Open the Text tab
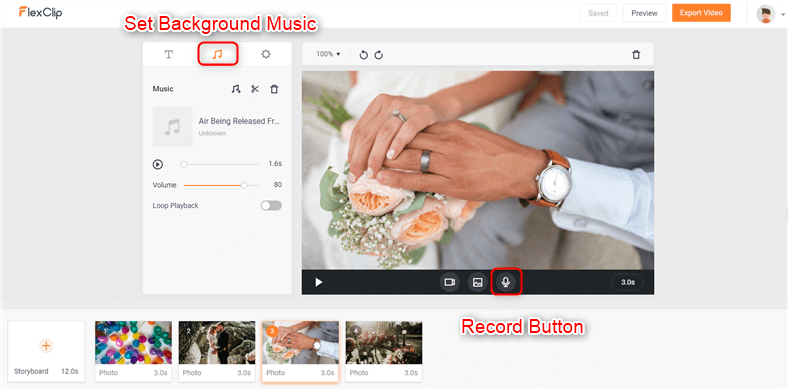Screen dimensions: 788x390 [169, 54]
